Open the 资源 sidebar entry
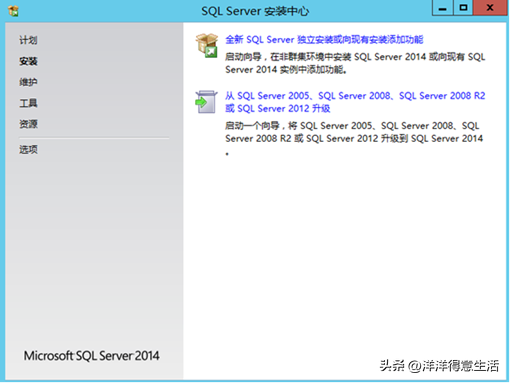This screenshot has width=510, height=383. point(28,124)
